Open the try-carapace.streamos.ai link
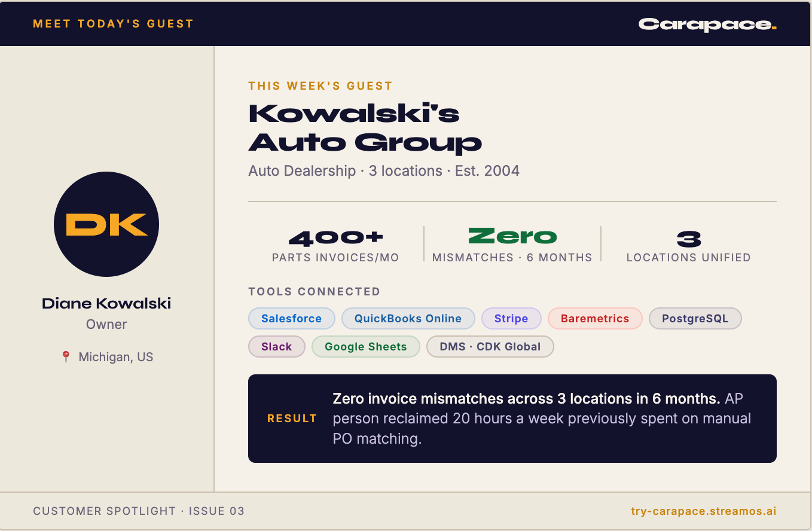The height and width of the screenshot is (531, 812). coord(704,511)
